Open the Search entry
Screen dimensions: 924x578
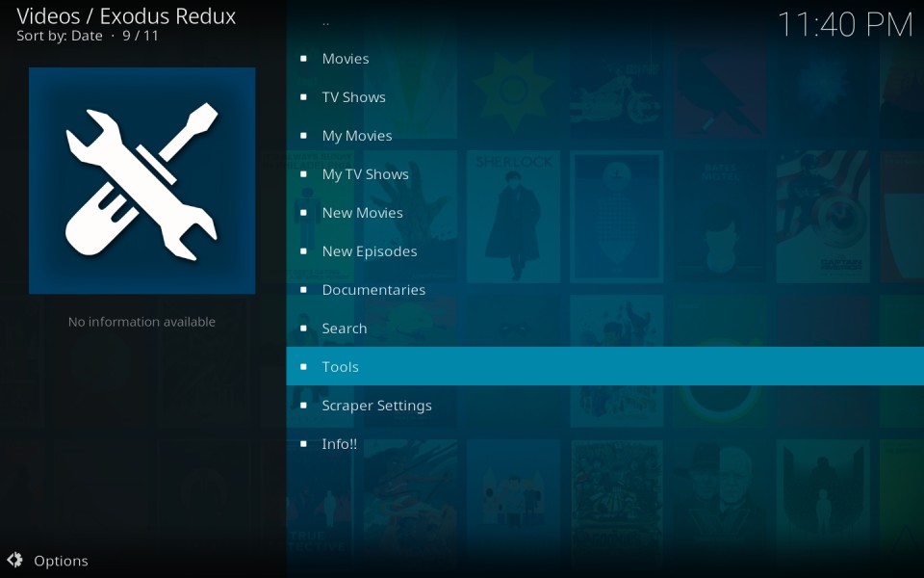[x=604, y=328]
